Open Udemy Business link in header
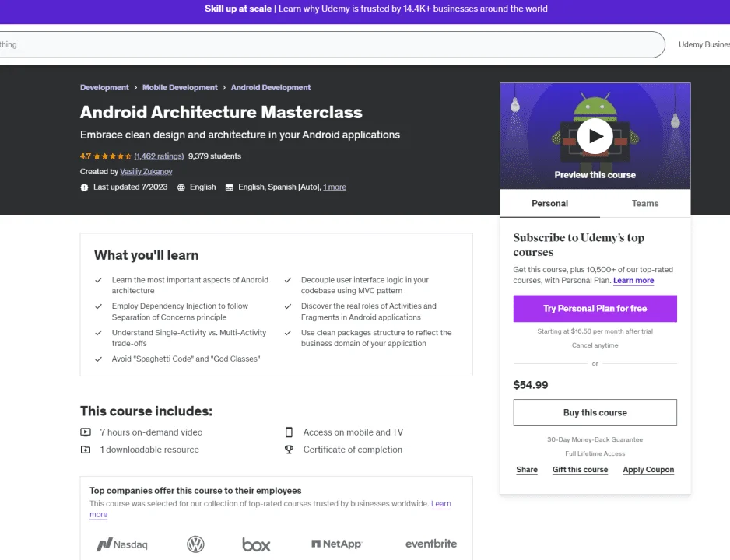730x560 pixels. (704, 44)
